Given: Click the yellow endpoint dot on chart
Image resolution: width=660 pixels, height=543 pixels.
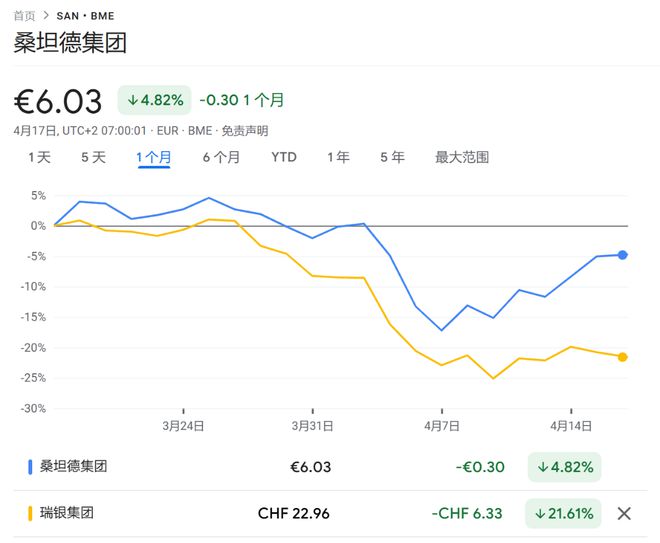Looking at the screenshot, I should tap(623, 357).
